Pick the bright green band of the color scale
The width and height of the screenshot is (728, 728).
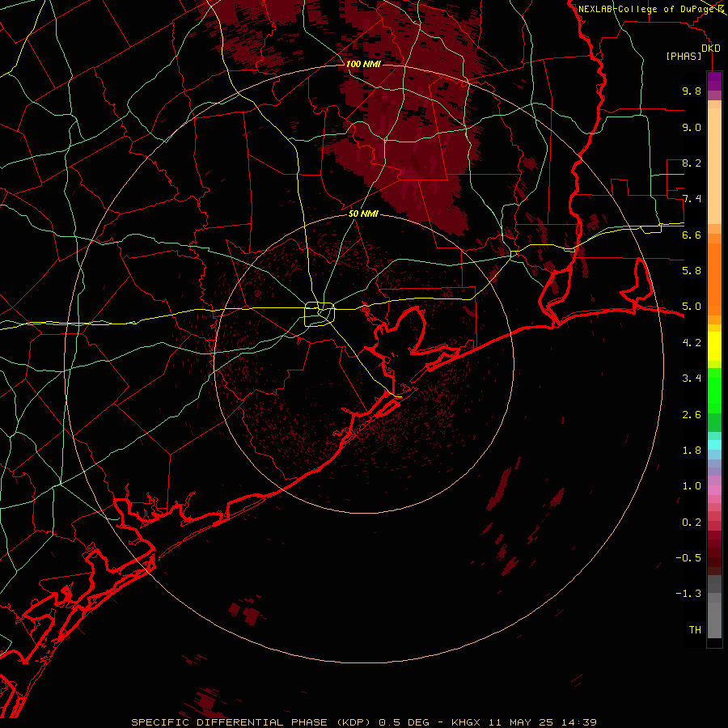[714, 390]
